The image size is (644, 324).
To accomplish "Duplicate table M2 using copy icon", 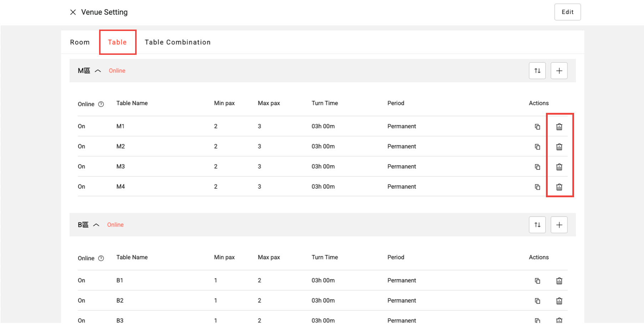I will (537, 147).
